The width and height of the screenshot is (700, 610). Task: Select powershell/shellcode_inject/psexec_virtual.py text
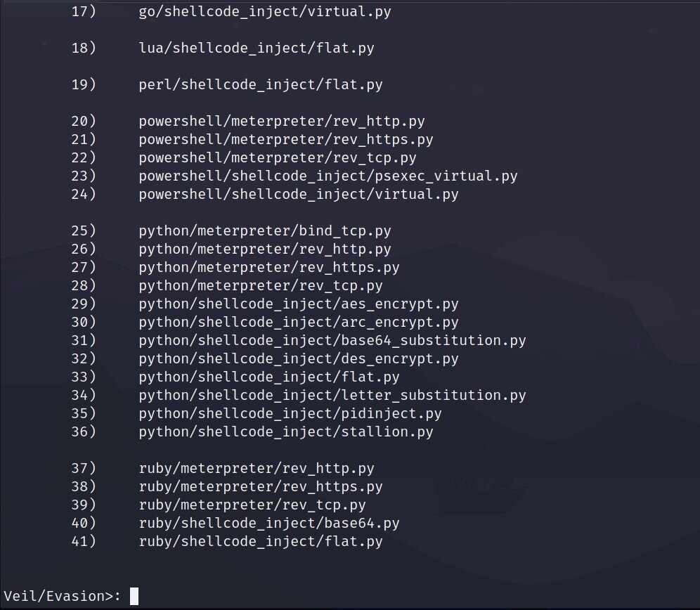[x=328, y=176]
